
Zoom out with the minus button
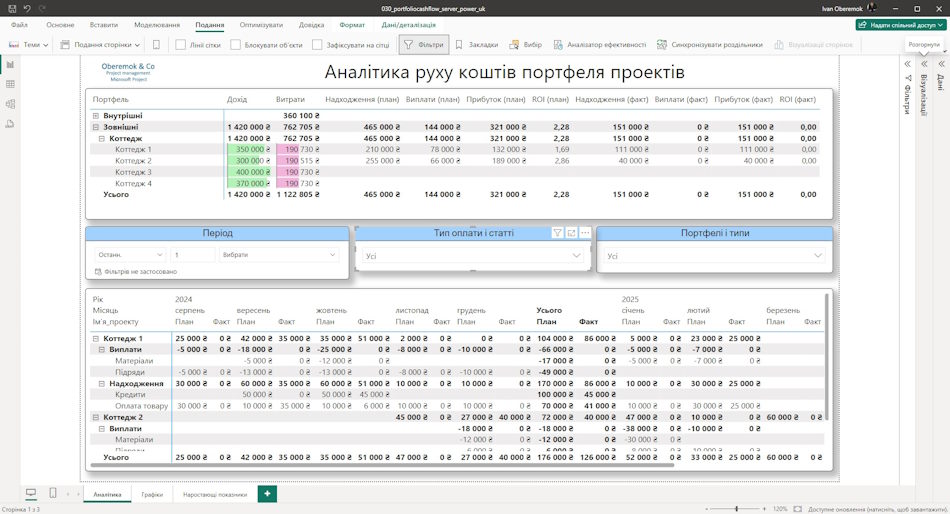tap(706, 509)
